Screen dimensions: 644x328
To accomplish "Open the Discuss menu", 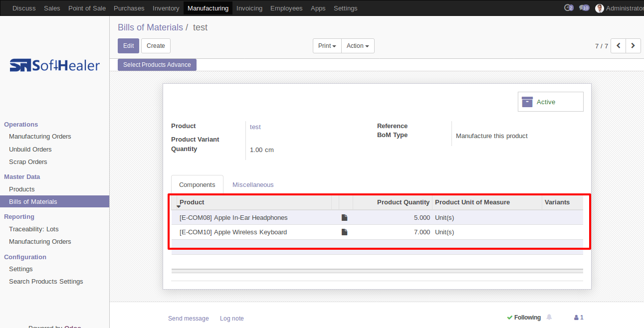I will point(24,8).
